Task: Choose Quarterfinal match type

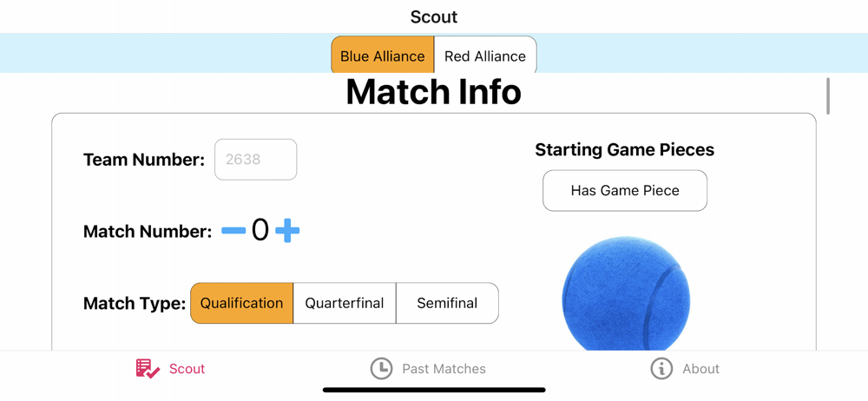Action: click(345, 303)
